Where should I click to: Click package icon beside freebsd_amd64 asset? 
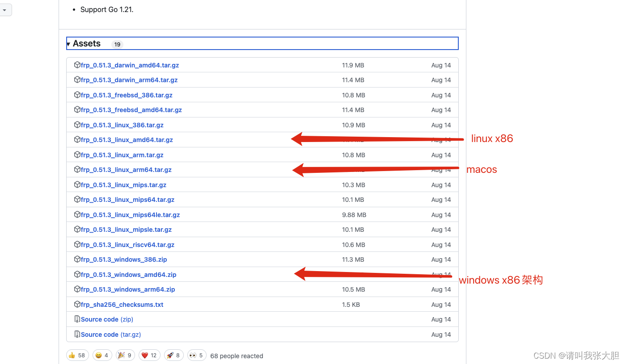pyautogui.click(x=77, y=110)
